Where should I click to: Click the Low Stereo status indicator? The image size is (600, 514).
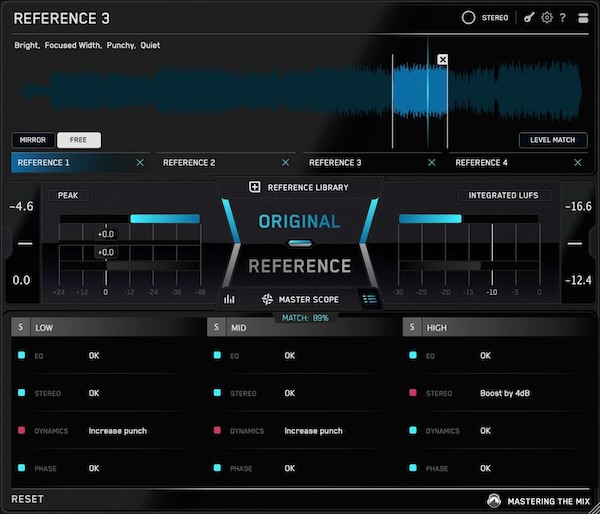[x=22, y=393]
